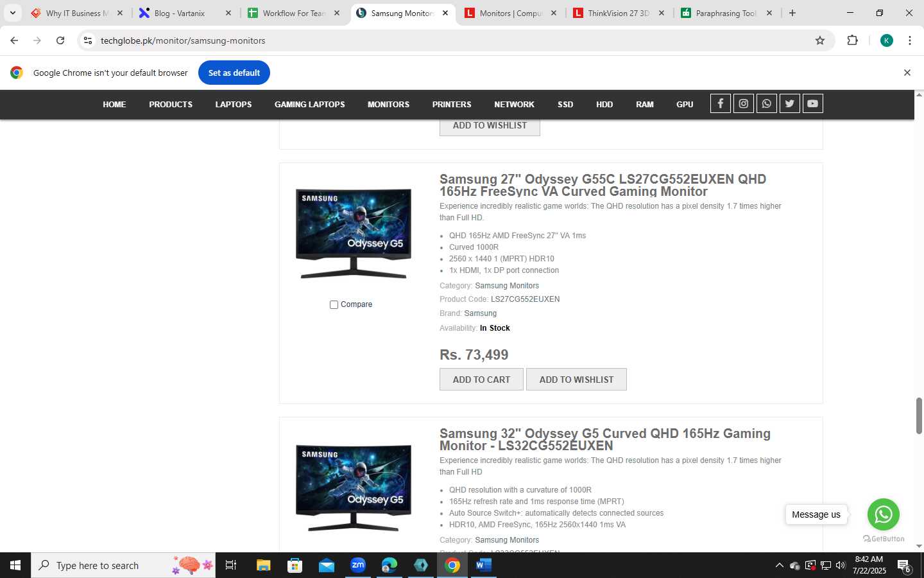This screenshot has height=578, width=924.
Task: Open the Mail app from taskbar
Action: 326,565
